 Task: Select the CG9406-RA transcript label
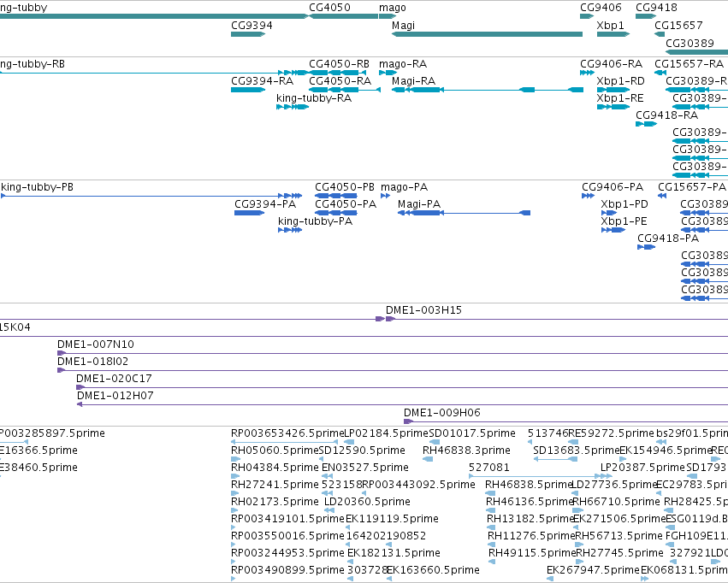pos(612,64)
